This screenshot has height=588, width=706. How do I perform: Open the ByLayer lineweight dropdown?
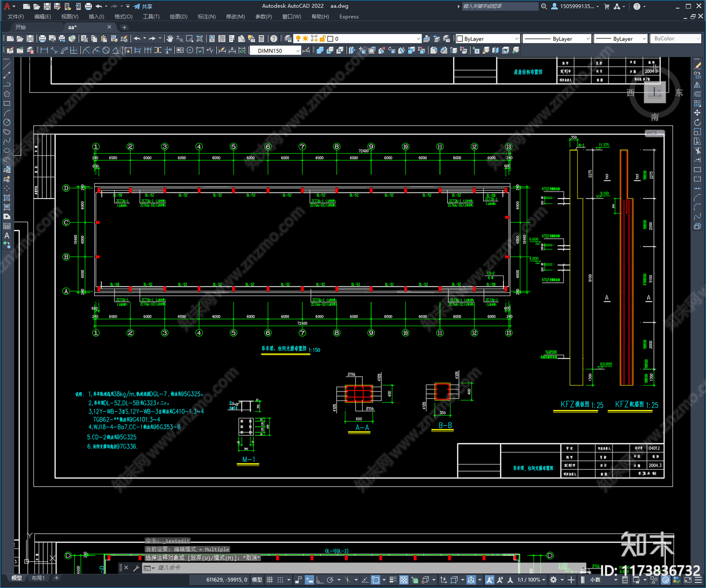click(620, 39)
